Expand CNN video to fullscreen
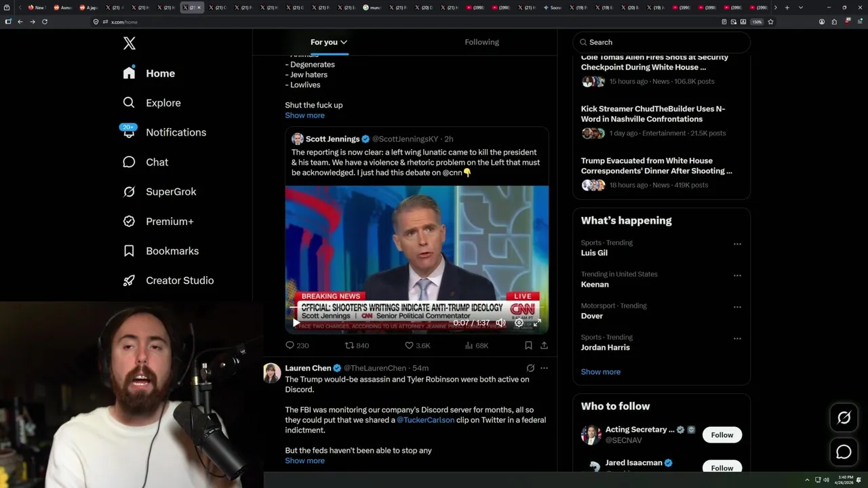Viewport: 868px width, 488px height. click(536, 323)
